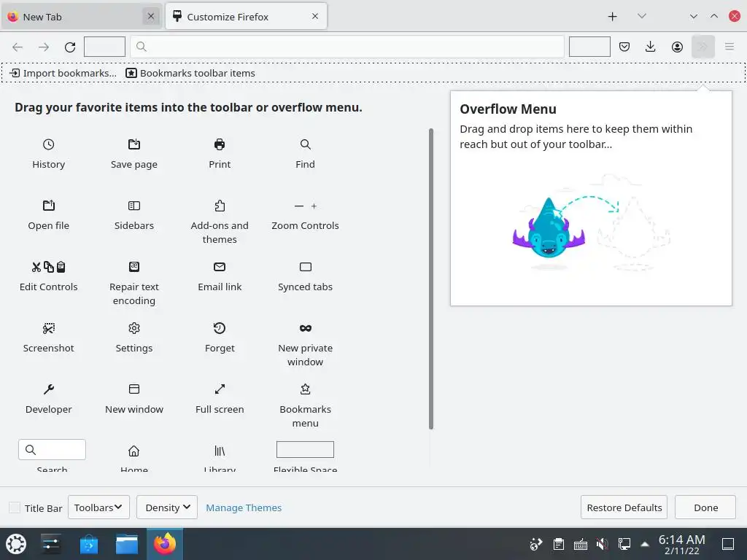This screenshot has width=747, height=560.
Task: Click the Save to Pocket toolbar icon
Action: [x=624, y=47]
